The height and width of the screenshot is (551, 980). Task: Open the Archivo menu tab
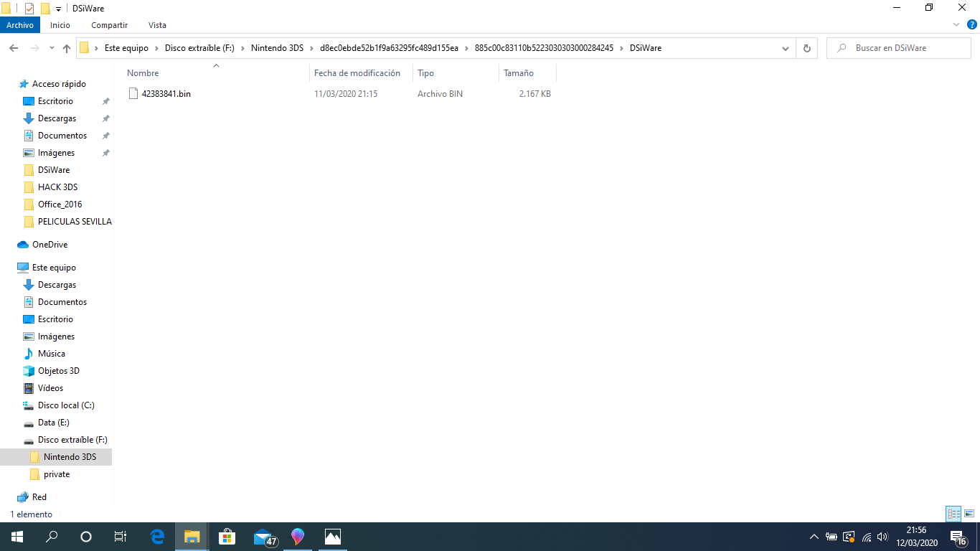tap(20, 25)
